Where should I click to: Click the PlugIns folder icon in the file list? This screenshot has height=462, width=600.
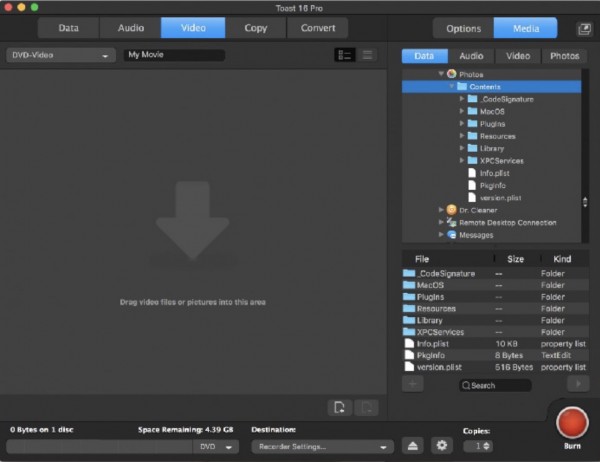[x=409, y=297]
